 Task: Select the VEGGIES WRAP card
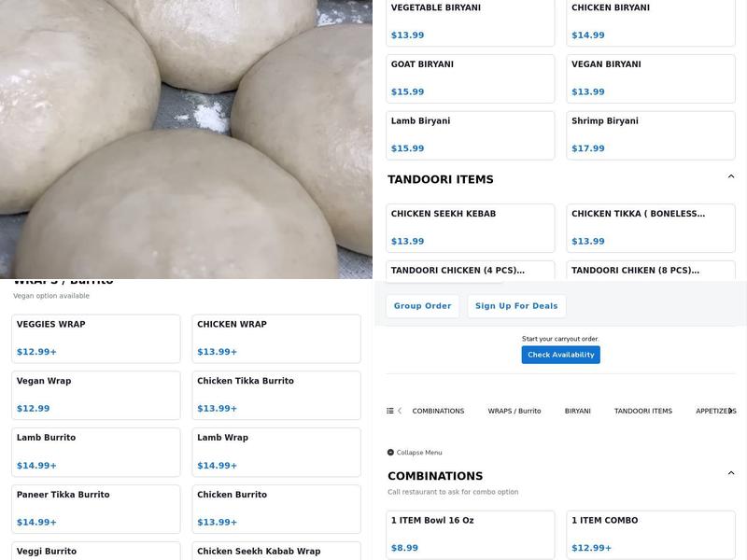[96, 339]
